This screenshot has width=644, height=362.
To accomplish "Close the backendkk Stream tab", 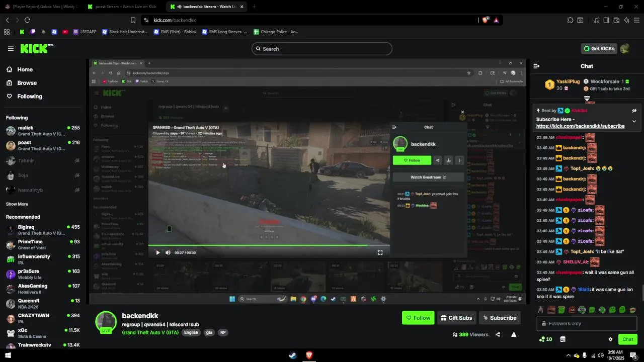I will [x=242, y=7].
